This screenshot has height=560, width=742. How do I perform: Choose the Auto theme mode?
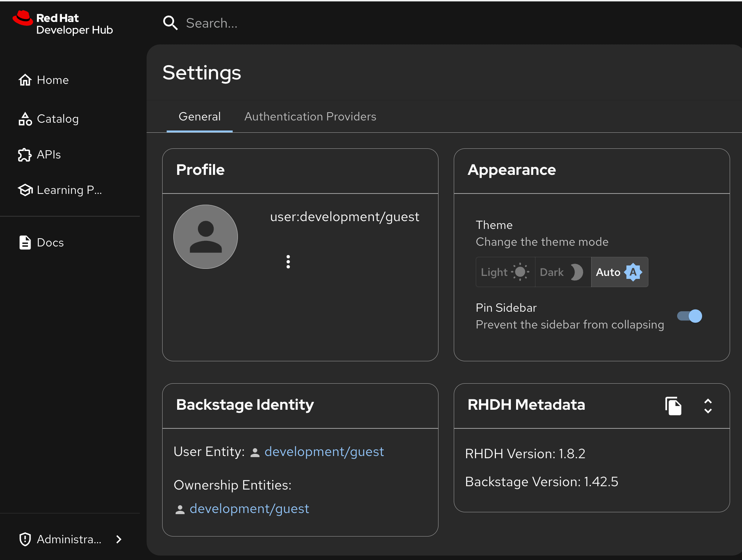click(619, 272)
